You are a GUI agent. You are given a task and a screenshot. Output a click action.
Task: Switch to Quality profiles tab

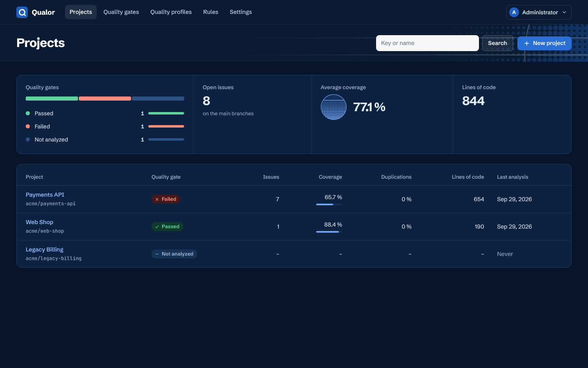pos(171,12)
